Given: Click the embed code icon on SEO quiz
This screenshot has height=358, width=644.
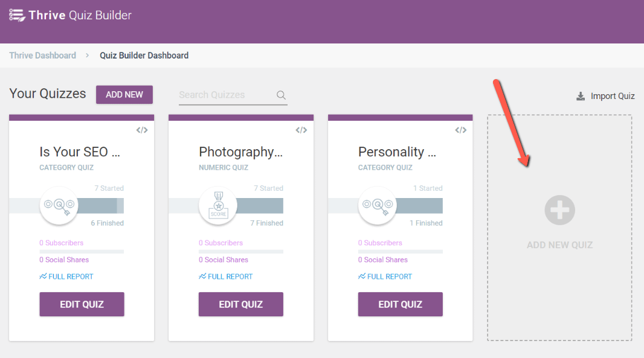Looking at the screenshot, I should pyautogui.click(x=142, y=130).
